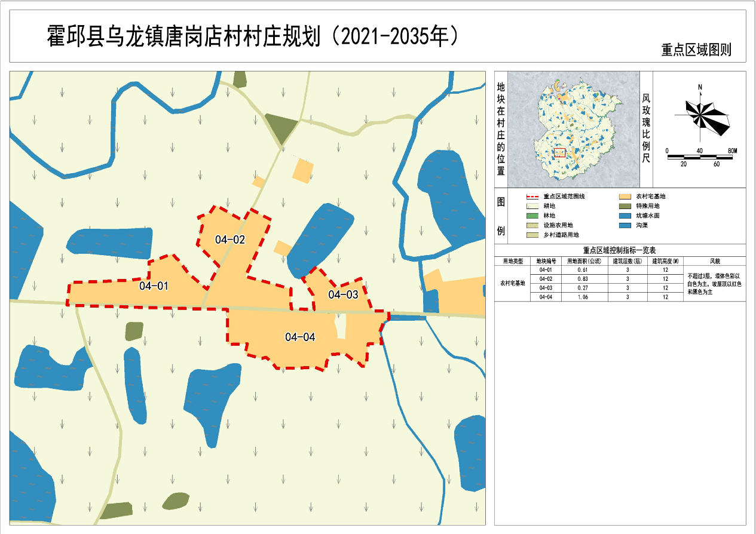
Task: Click the 04-03 plot label on the map
Action: click(x=343, y=294)
